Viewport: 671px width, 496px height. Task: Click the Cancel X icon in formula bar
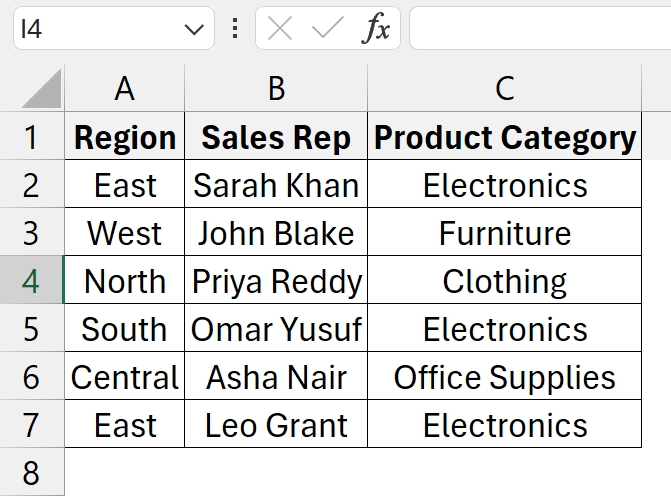click(x=281, y=29)
